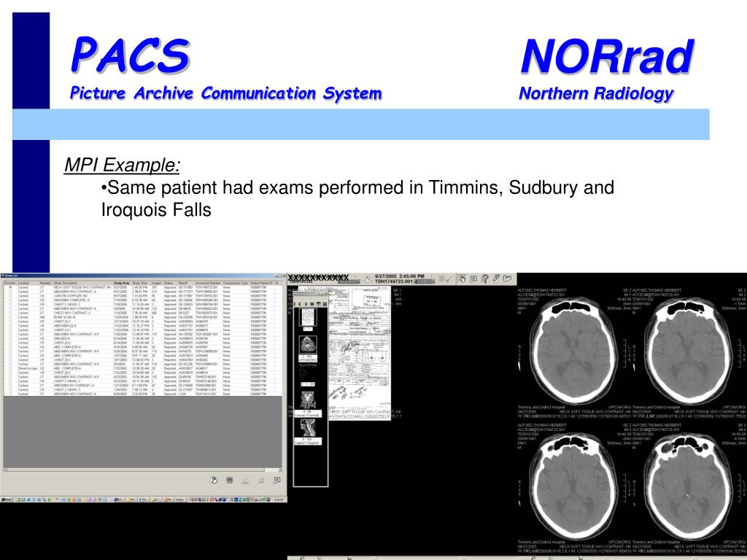Image resolution: width=747 pixels, height=560 pixels.
Task: Adjust the slider beside accession TDH1749723.001
Action: 425,281
